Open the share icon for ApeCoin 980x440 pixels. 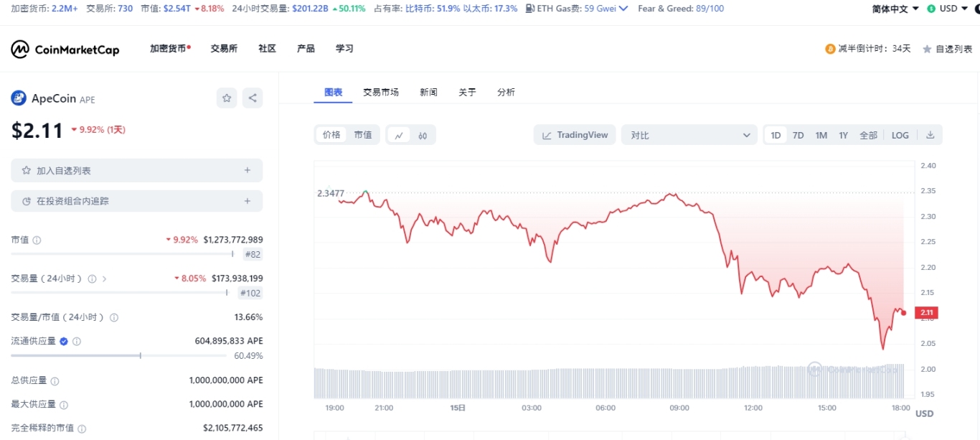(253, 98)
